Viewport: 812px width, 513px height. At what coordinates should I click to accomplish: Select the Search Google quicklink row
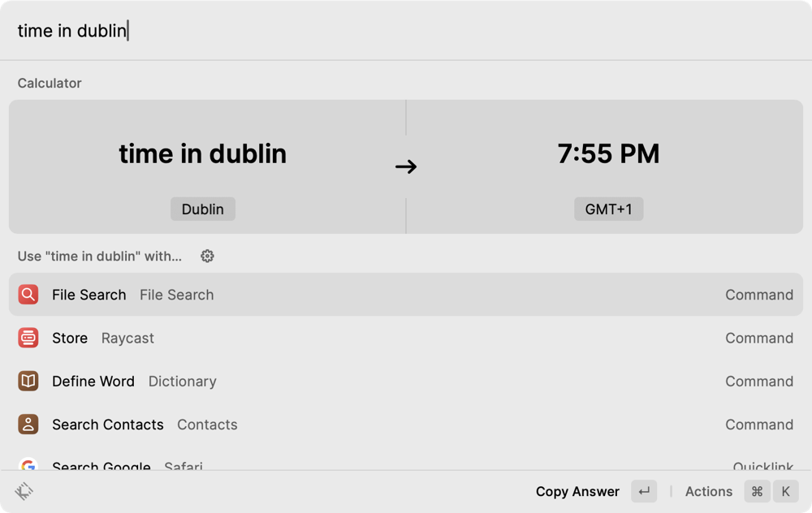(x=406, y=464)
